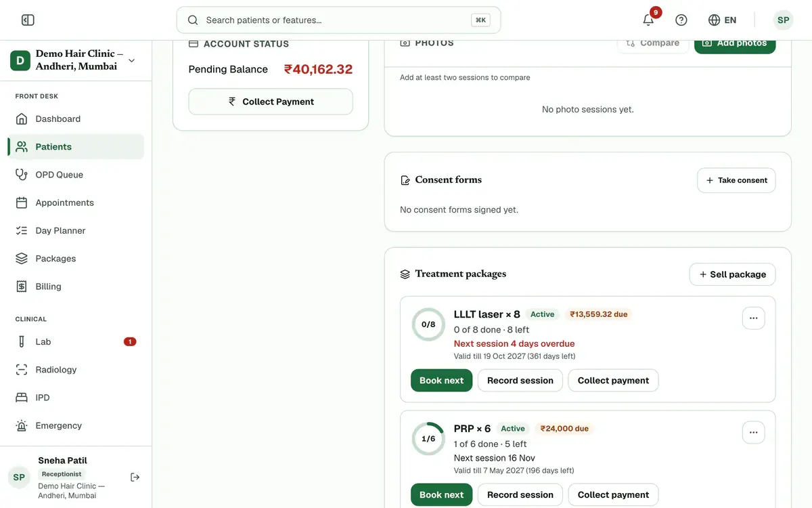This screenshot has width=812, height=508.
Task: Collapse the sidebar panel icon
Action: tap(28, 20)
